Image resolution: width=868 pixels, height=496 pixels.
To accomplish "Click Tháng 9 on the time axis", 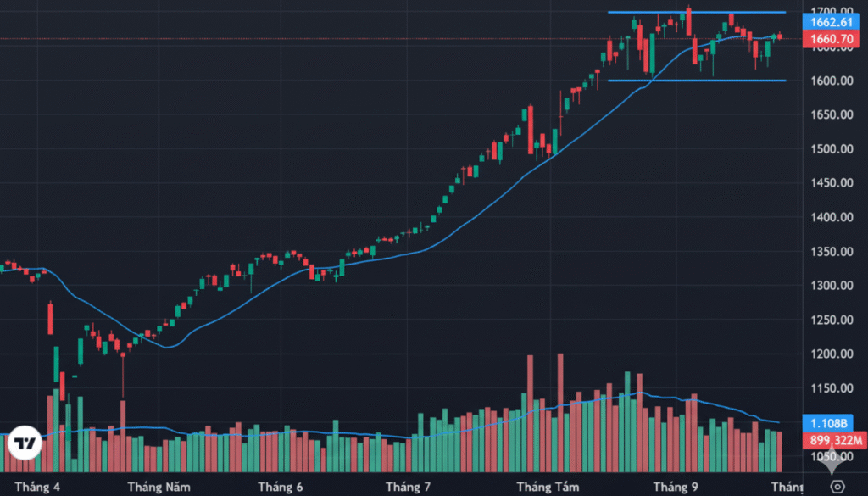I will coord(675,487).
